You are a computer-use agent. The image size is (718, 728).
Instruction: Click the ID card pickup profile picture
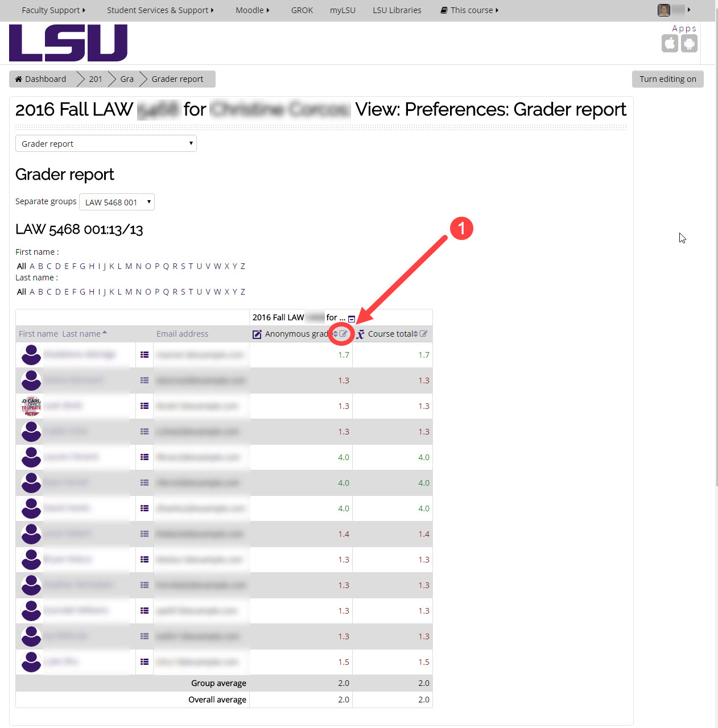[x=31, y=406]
